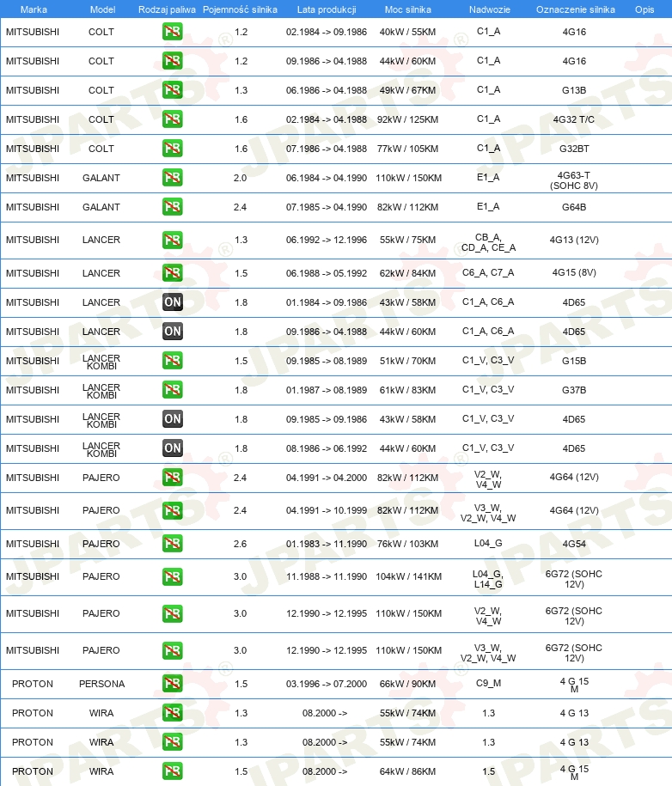
Task: Click body code C6_A, C7_A
Action: 488,272
